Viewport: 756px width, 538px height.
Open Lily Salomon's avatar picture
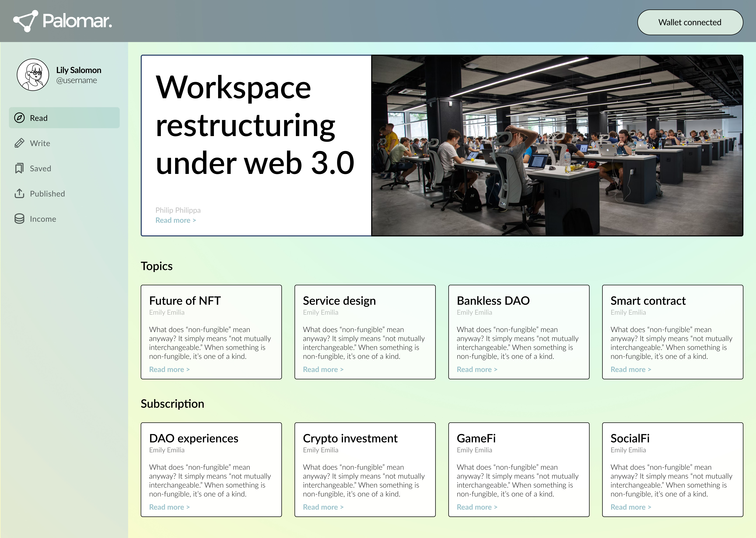pos(33,75)
